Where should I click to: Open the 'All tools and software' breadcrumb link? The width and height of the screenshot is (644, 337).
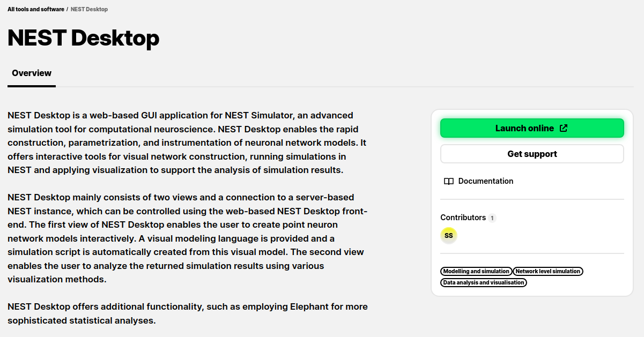[36, 9]
